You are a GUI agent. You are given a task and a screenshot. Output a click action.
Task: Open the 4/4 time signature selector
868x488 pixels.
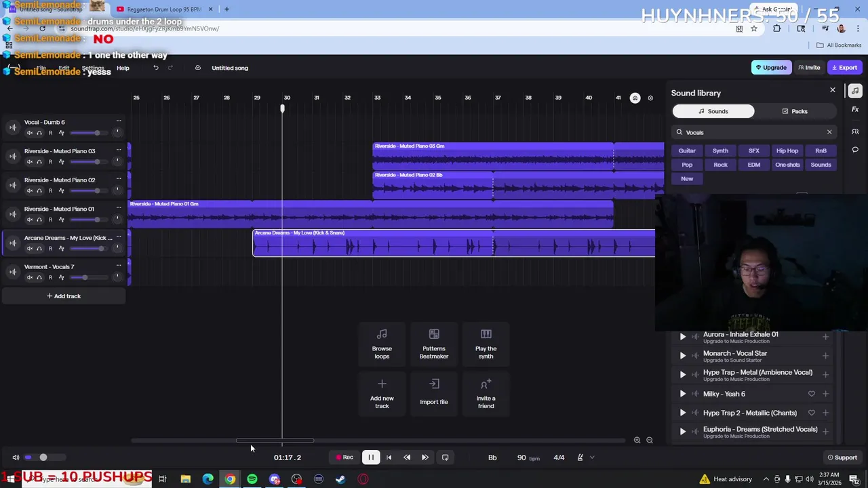[559, 457]
